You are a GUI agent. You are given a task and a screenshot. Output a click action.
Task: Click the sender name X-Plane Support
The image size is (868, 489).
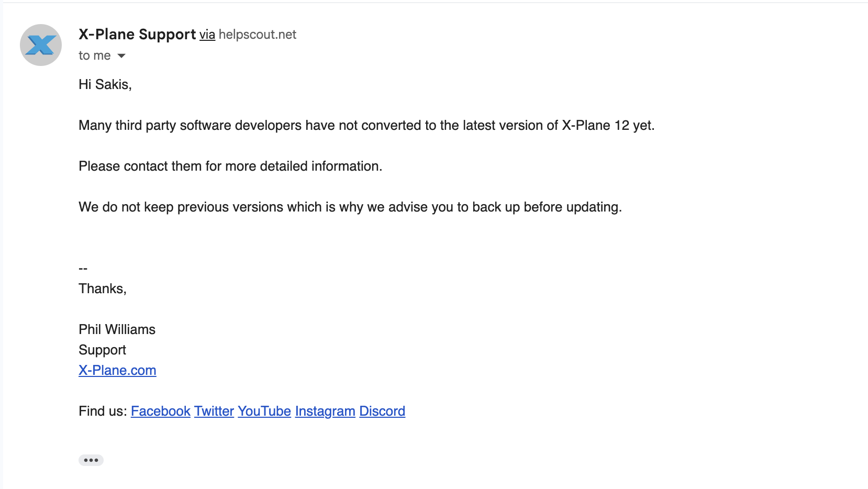click(137, 35)
